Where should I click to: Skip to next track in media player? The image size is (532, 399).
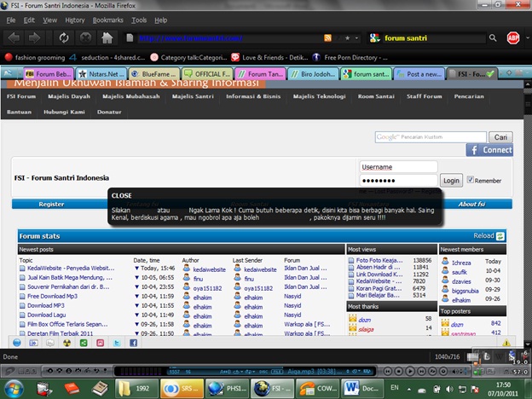(420, 371)
